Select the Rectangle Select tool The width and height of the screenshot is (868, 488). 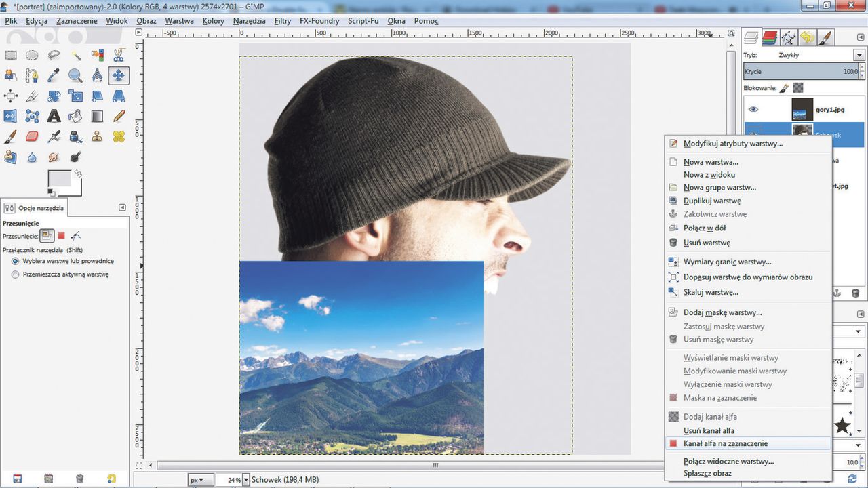tap(11, 55)
